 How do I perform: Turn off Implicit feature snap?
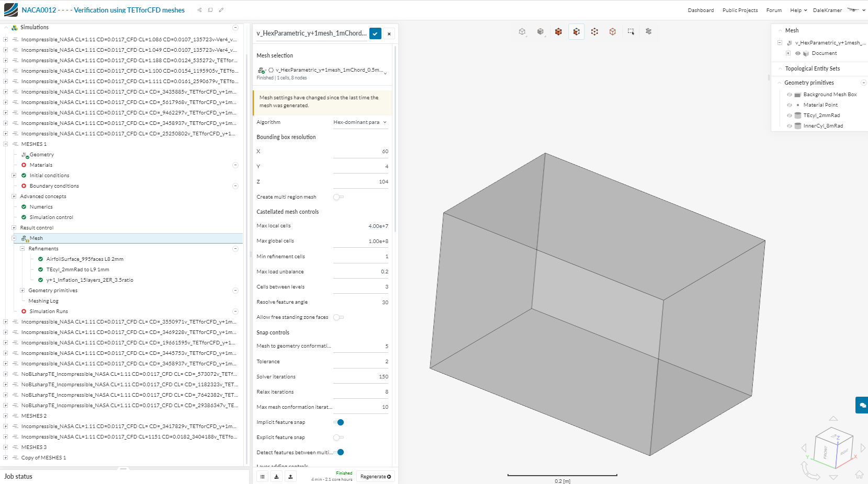click(339, 422)
